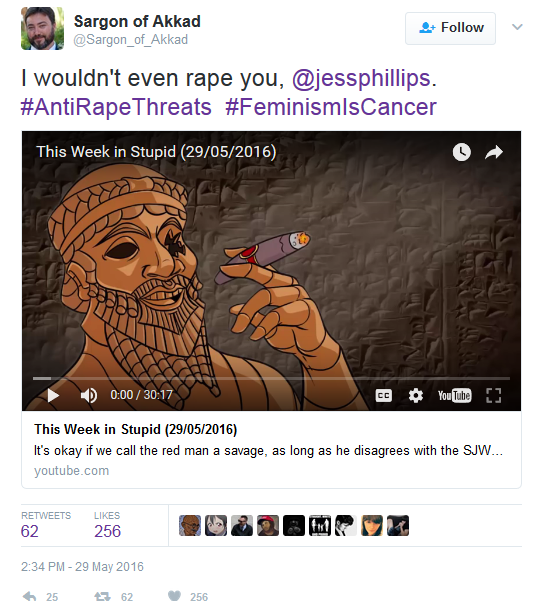Click the YouTube logo in player
Viewport: 543px width, 601px height.
[x=454, y=396]
